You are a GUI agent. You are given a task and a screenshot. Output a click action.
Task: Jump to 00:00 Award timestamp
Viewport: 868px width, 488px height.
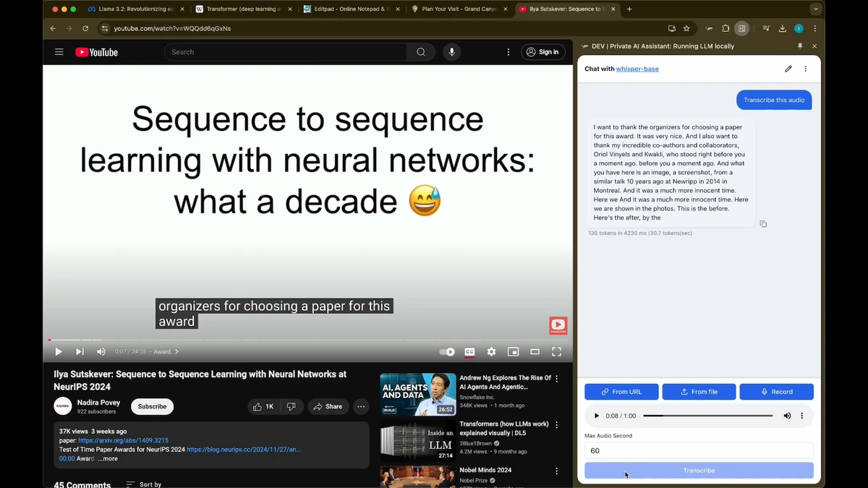coord(67,458)
